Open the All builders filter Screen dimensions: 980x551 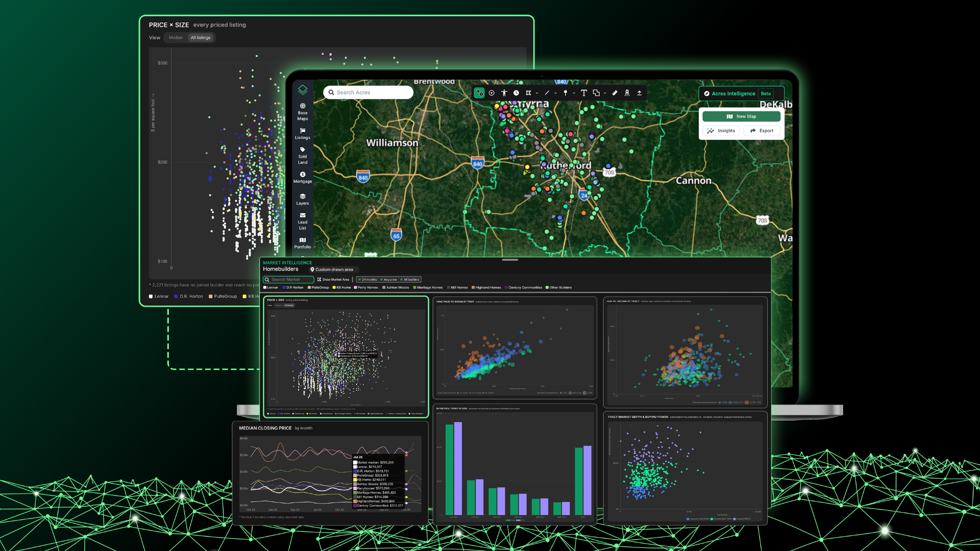click(x=410, y=280)
